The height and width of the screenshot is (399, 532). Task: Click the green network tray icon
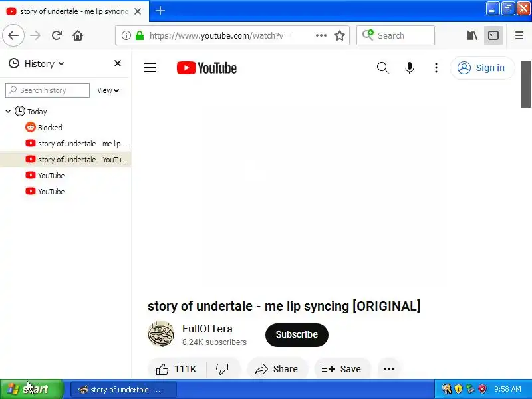coord(470,389)
